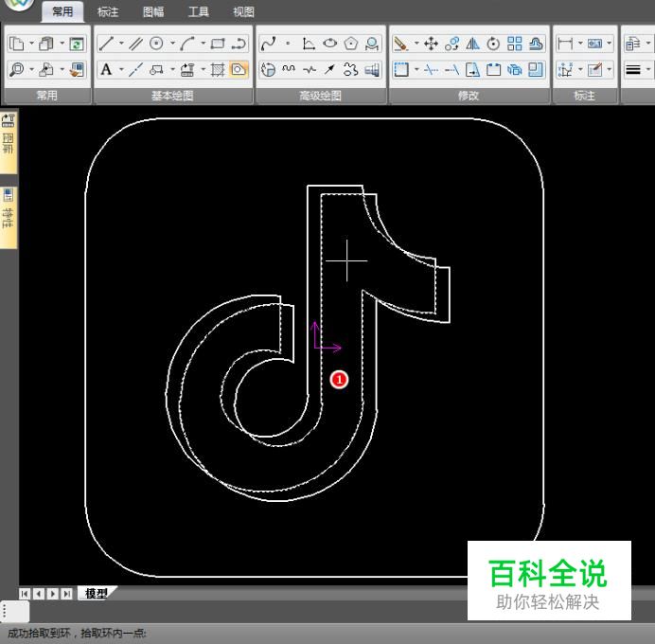Switch to the 视图 ribbon tab
Screen dimensions: 655x644
[243, 11]
